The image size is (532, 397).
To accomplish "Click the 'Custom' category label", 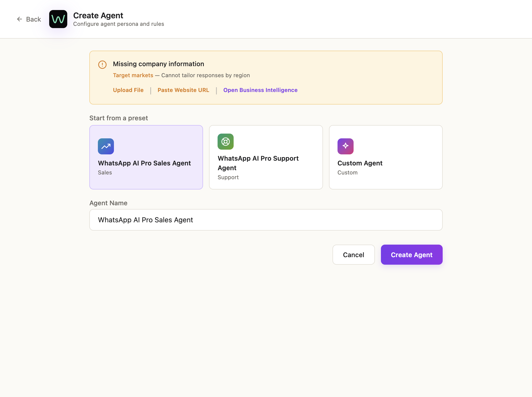I will click(348, 172).
